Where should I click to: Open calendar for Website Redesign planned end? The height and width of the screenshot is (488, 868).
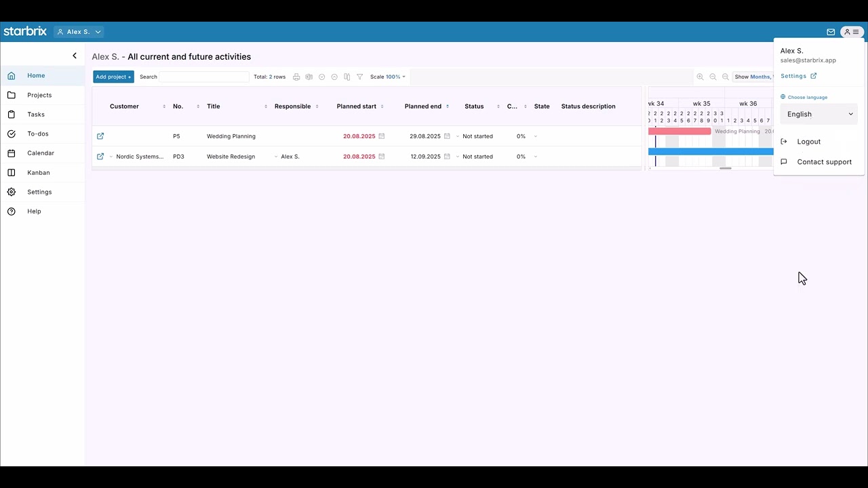tap(447, 157)
